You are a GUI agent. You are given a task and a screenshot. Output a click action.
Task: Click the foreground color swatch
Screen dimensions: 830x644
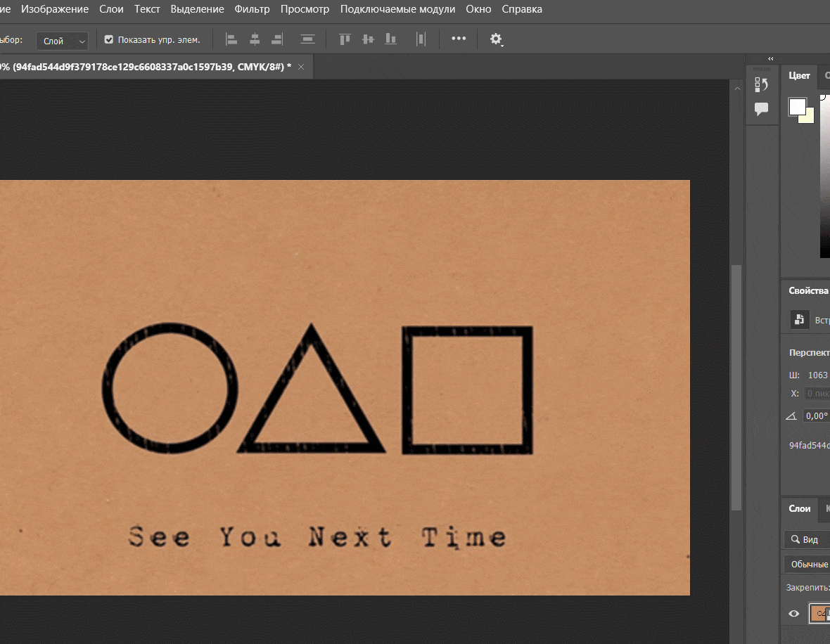pyautogui.click(x=797, y=106)
